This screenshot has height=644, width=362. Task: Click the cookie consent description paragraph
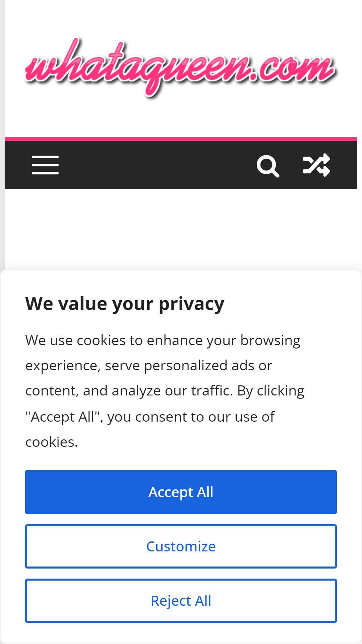165,391
